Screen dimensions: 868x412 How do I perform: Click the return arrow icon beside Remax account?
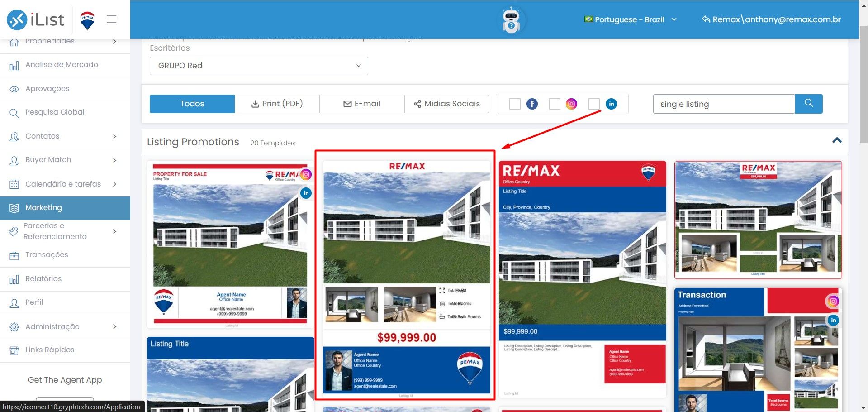pos(706,19)
